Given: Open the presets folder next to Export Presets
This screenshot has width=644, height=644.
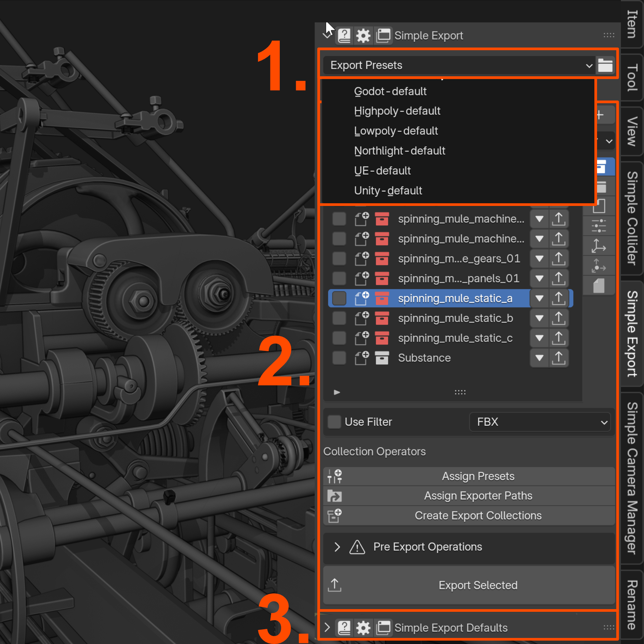Looking at the screenshot, I should [605, 65].
